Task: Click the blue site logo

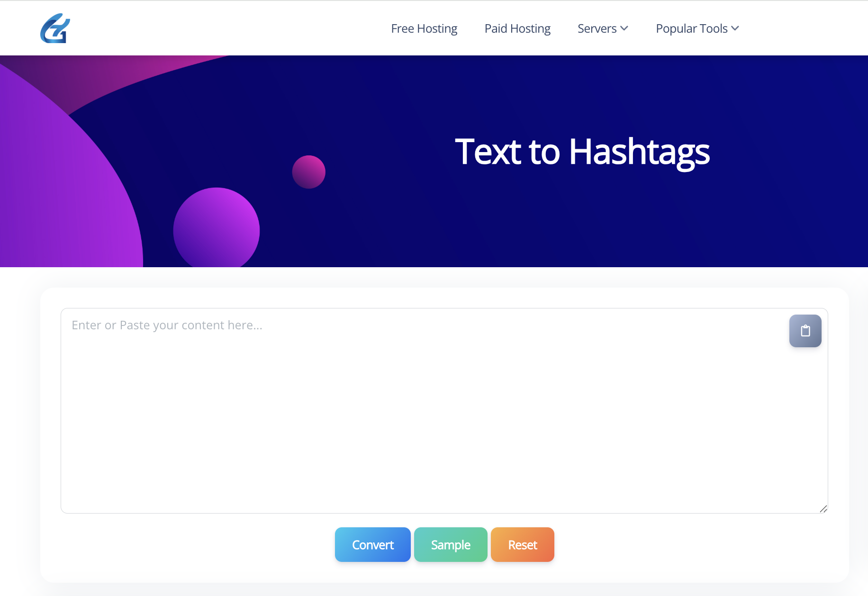Action: 55,28
